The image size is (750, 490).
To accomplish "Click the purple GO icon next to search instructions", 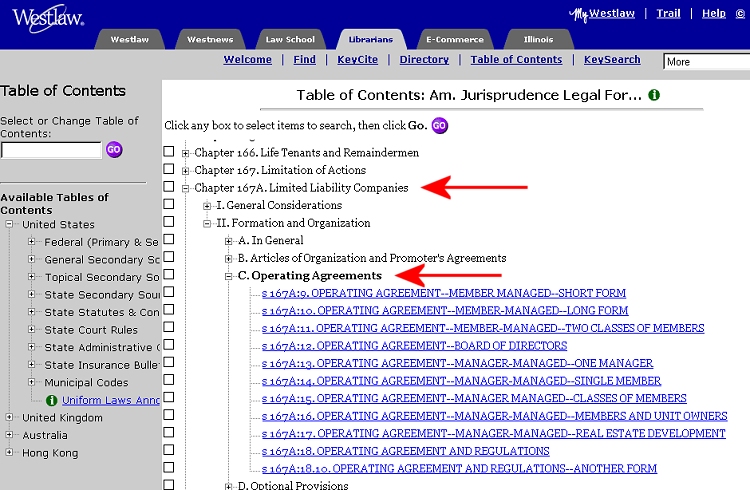I will pos(440,125).
